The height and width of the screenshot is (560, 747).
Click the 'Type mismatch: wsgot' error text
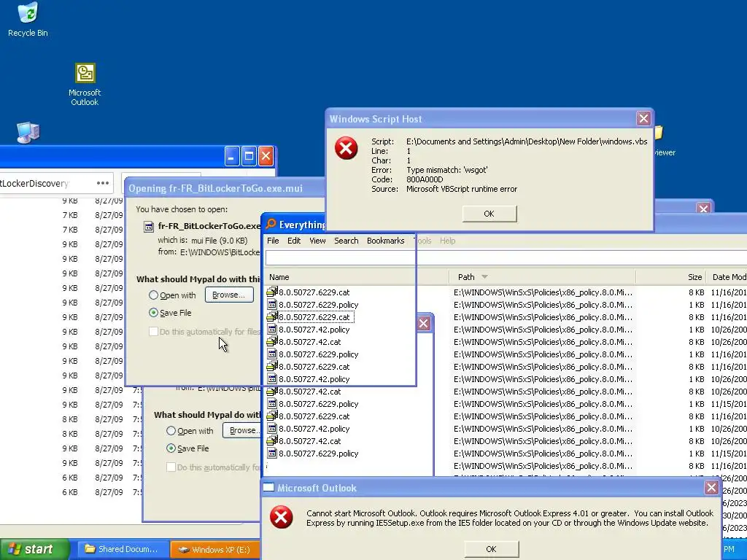click(x=447, y=170)
